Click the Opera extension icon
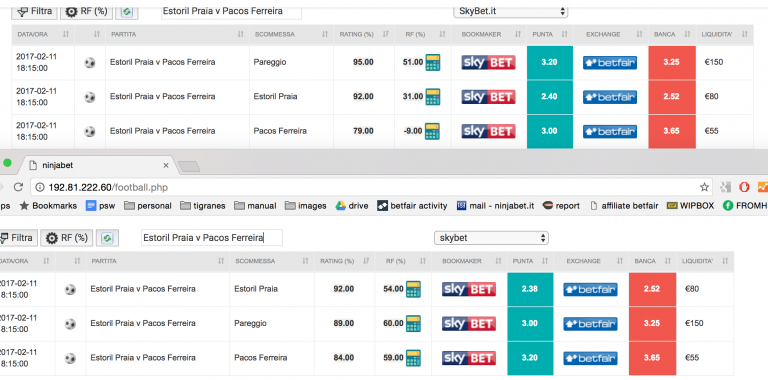 pyautogui.click(x=744, y=187)
